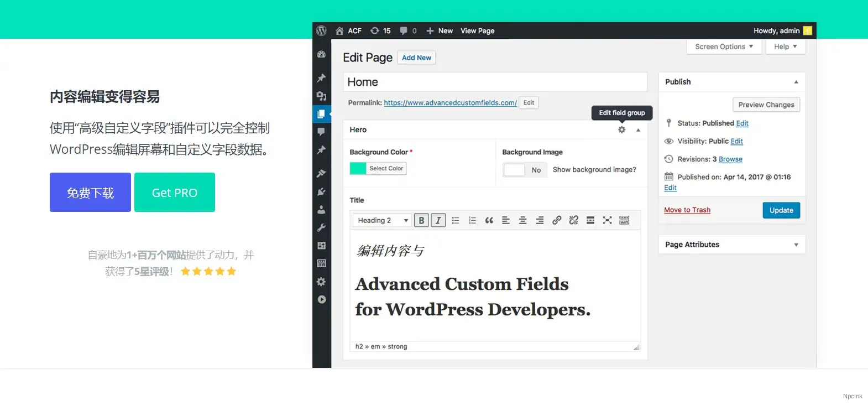Click the green Background Color swatch
Screen dimensions: 868x405
(x=358, y=168)
